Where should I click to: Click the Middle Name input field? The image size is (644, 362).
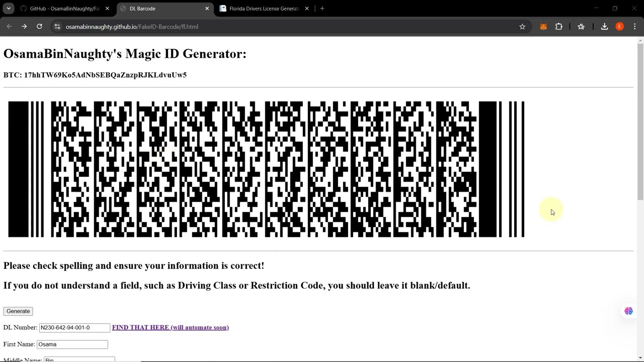pyautogui.click(x=79, y=359)
